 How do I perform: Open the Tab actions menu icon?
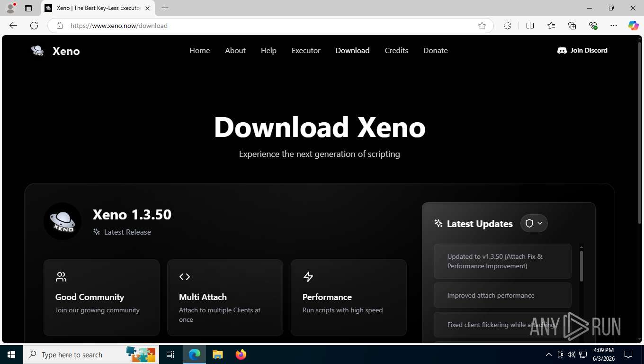28,8
